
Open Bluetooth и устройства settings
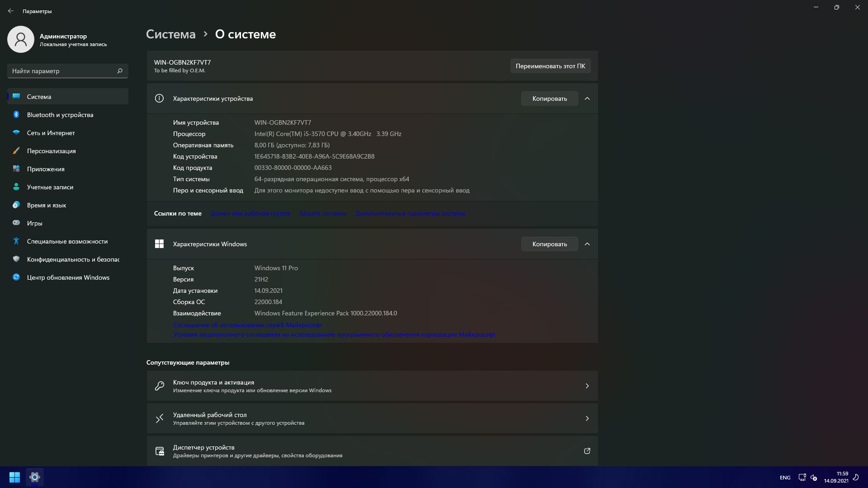click(x=68, y=115)
